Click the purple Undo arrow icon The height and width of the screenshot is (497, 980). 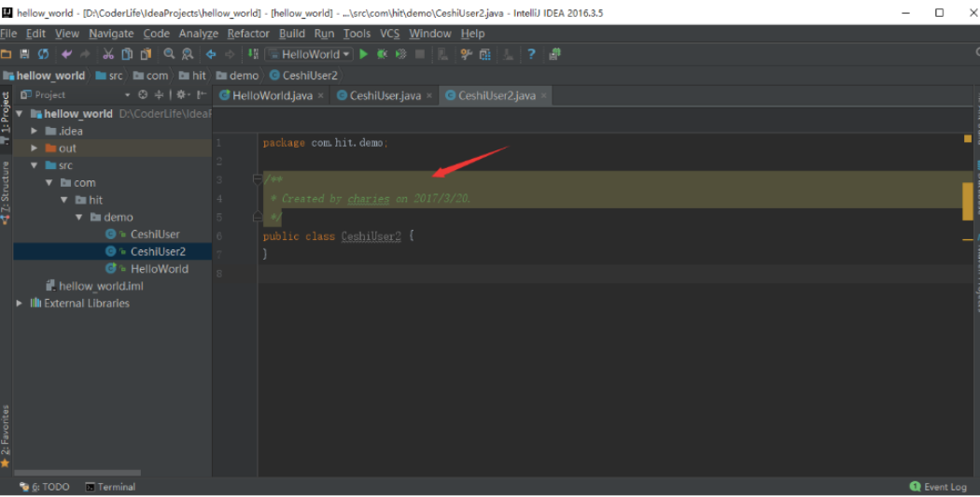point(66,54)
